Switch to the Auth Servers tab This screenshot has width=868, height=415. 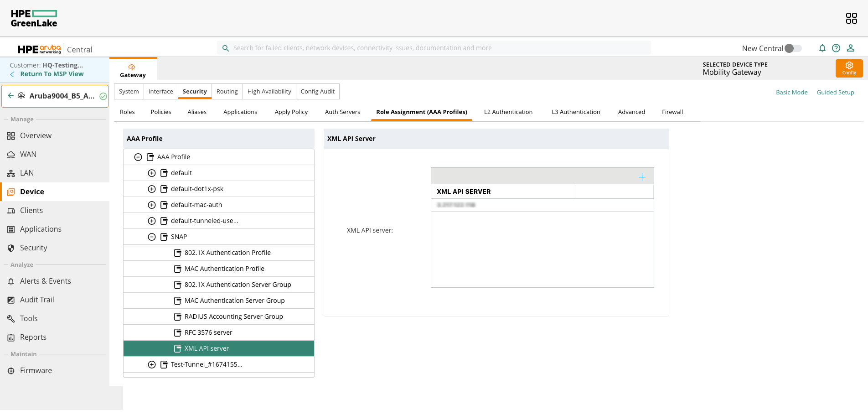(x=342, y=112)
